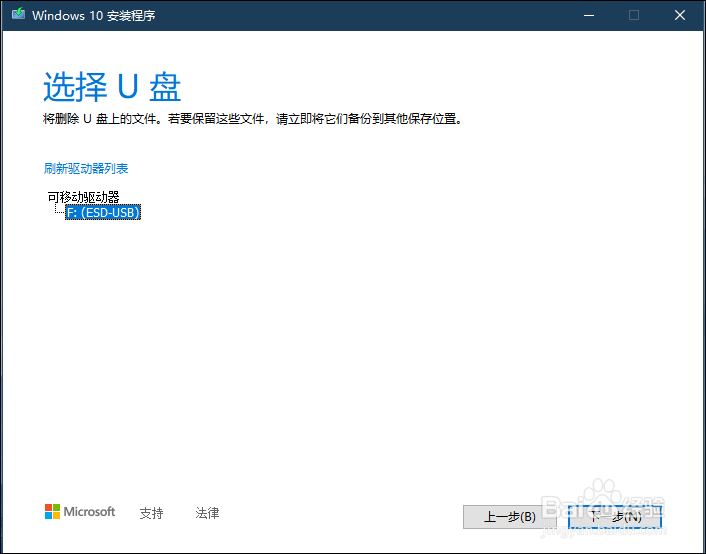Close the Windows 10 setup window
Screen dimensions: 706x554
click(679, 15)
